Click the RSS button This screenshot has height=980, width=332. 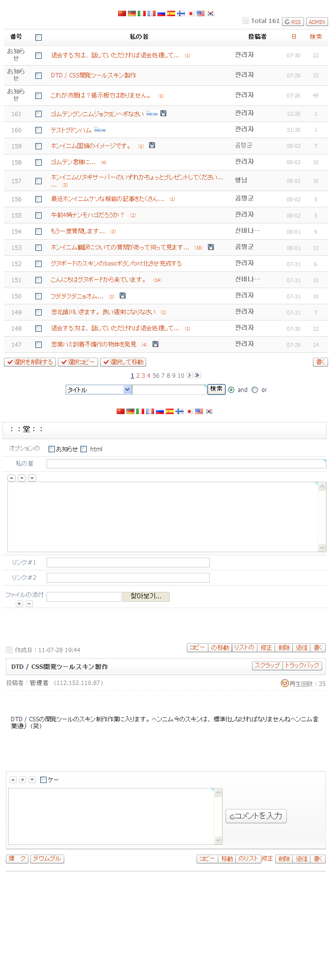(x=293, y=22)
